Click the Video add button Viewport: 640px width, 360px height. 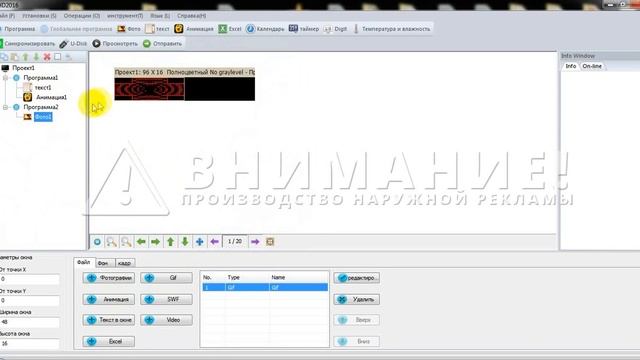pyautogui.click(x=167, y=320)
